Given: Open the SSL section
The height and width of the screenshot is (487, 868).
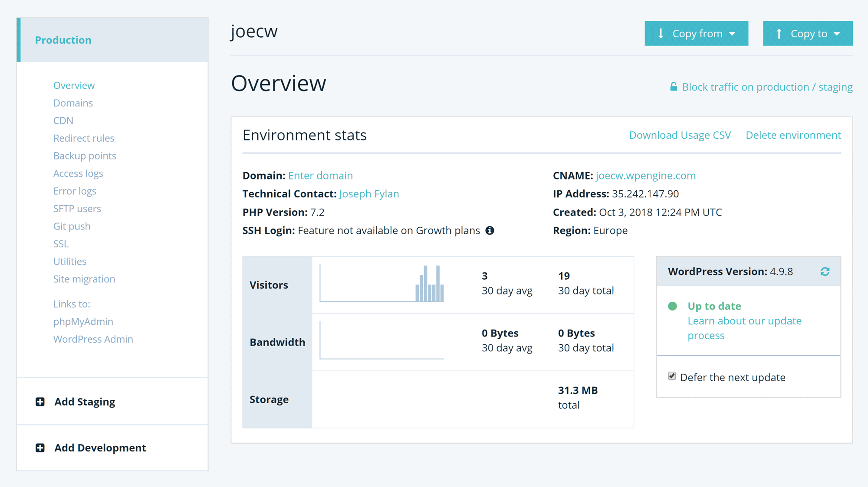Looking at the screenshot, I should 61,244.
